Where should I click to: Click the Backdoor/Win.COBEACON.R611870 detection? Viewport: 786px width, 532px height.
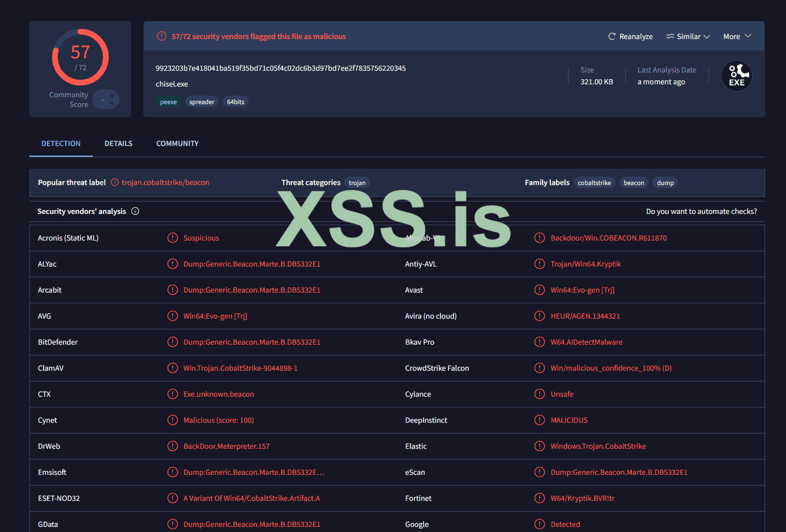tap(609, 238)
